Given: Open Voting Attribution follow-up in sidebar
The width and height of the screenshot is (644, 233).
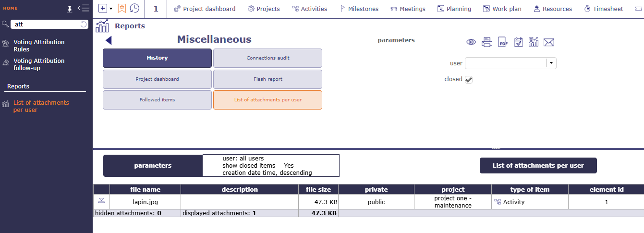Looking at the screenshot, I should click(x=38, y=64).
